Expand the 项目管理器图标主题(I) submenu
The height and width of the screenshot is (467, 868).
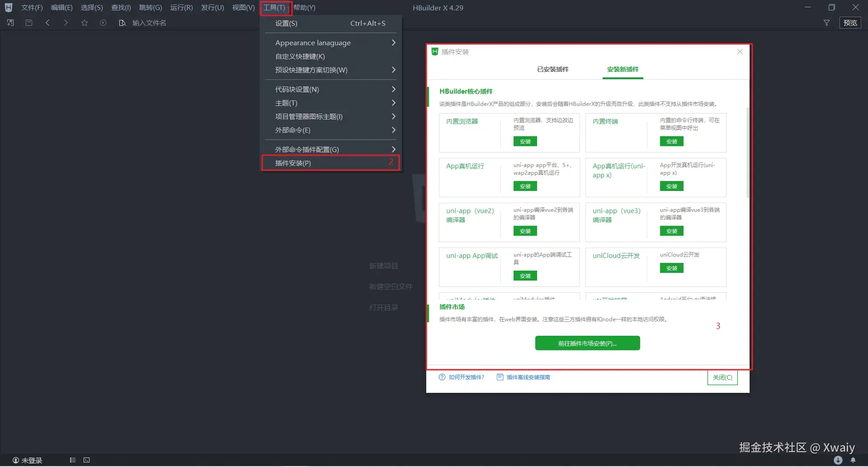(x=331, y=116)
